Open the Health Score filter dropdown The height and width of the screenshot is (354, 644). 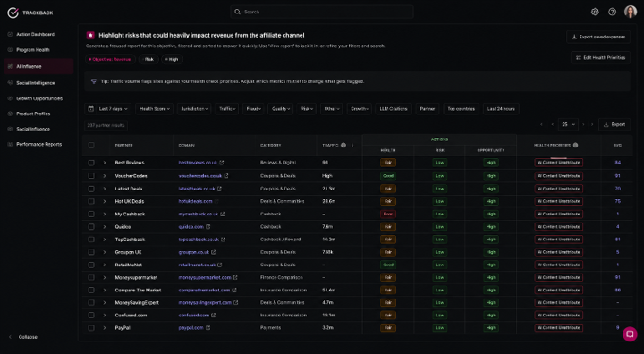(155, 109)
